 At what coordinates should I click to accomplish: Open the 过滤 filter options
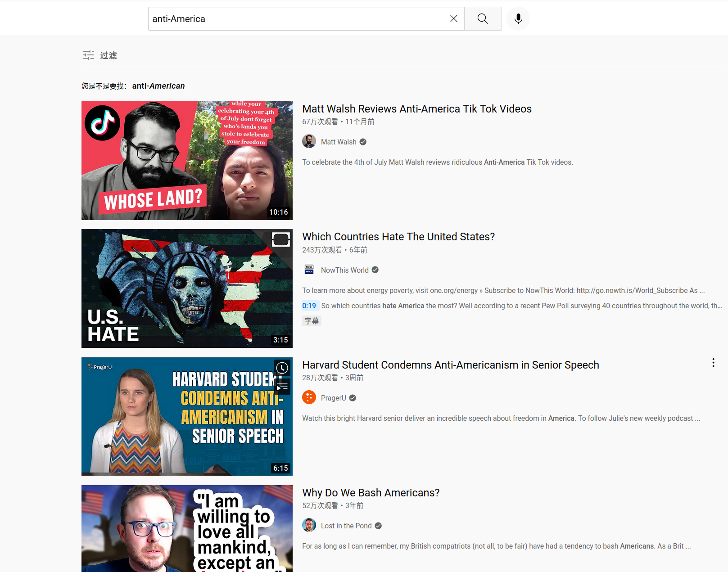[100, 55]
